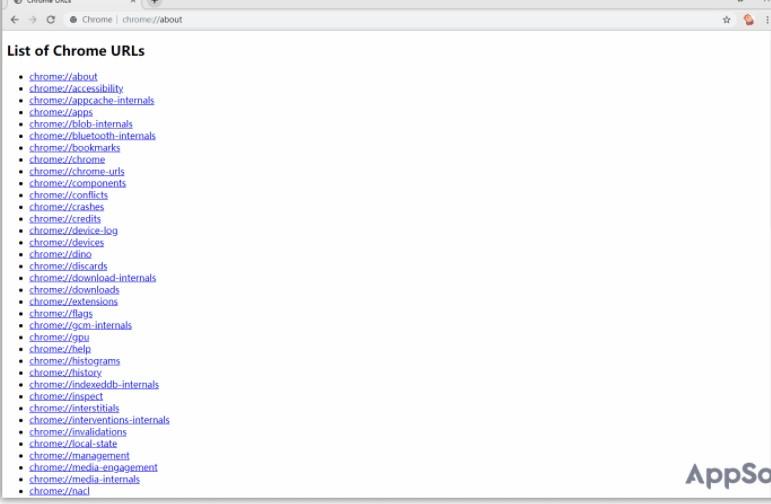Open the chrome://chrome-urls link

click(77, 171)
